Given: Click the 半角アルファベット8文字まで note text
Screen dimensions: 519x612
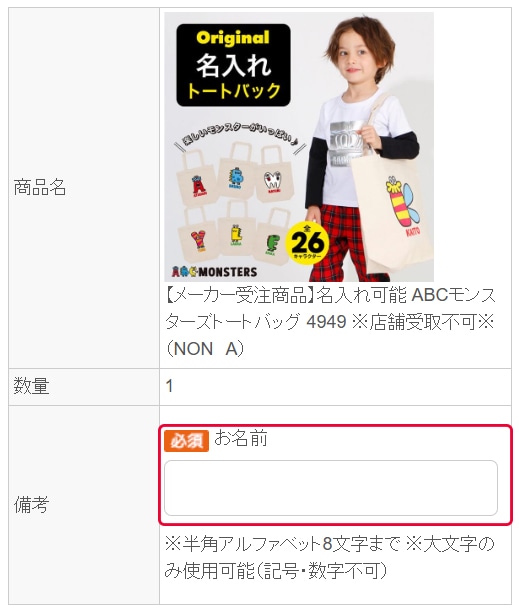Looking at the screenshot, I should (283, 543).
